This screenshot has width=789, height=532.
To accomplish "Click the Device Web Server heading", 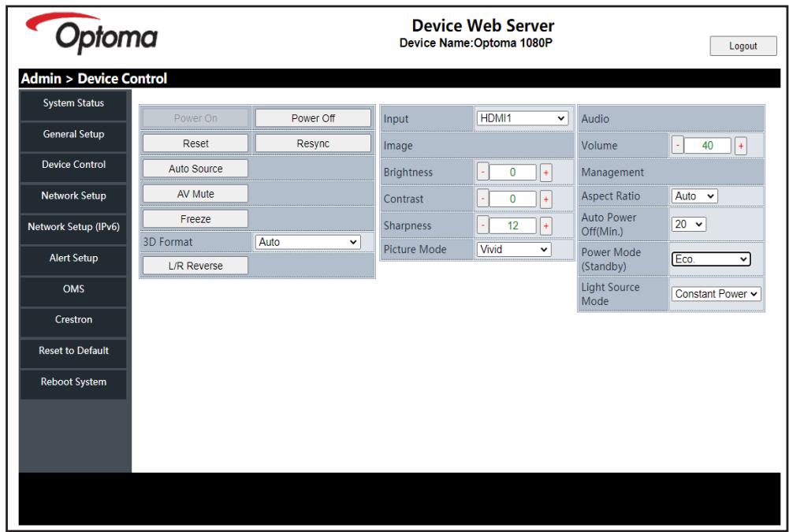I will pyautogui.click(x=482, y=25).
